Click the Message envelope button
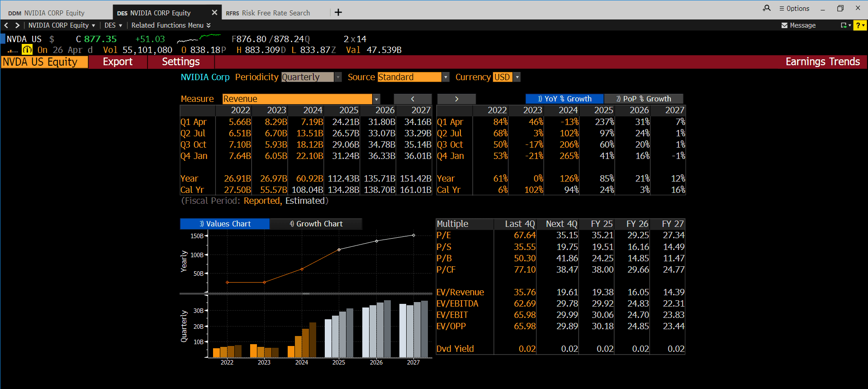 click(x=799, y=25)
